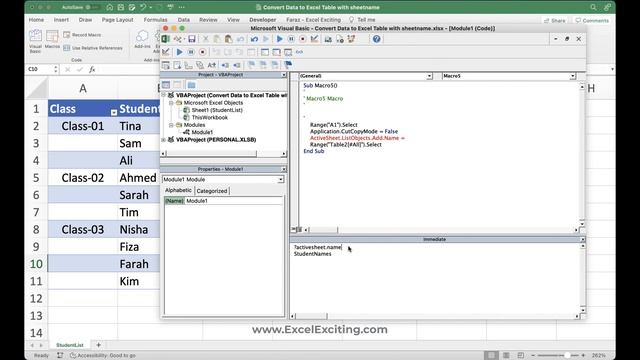Open the Developer ribbon tab

(x=262, y=20)
